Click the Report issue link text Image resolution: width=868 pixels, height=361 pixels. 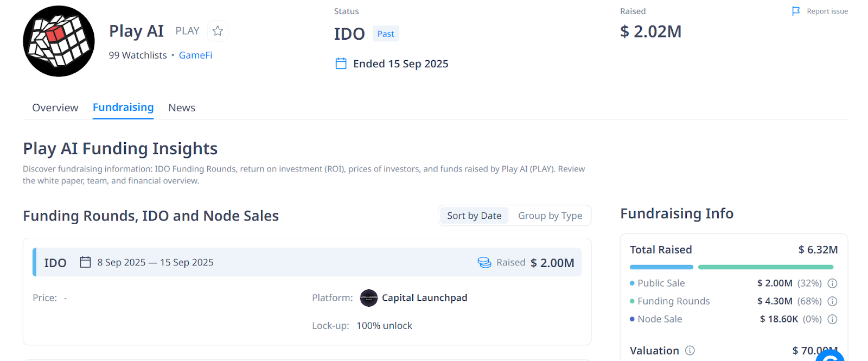tap(827, 11)
